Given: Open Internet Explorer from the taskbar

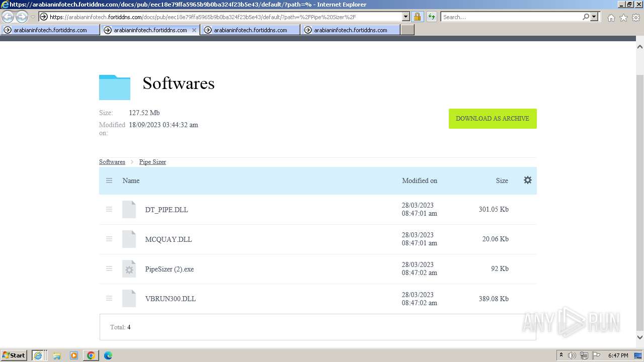Looking at the screenshot, I should tap(38, 355).
